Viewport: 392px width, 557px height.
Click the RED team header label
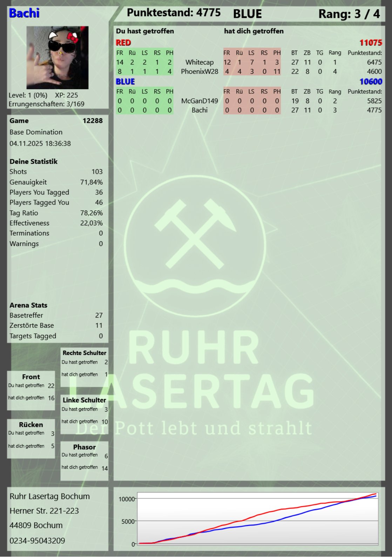pos(123,43)
